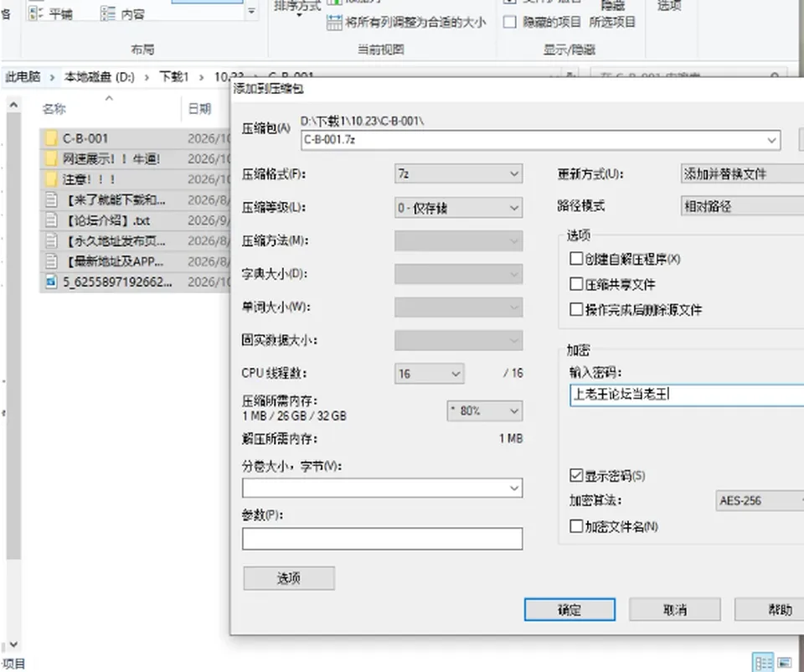Open CPU 线程数 dropdown showing 16

429,374
